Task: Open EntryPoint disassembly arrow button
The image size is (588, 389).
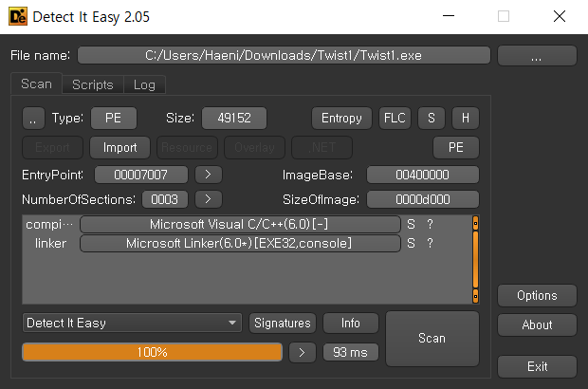Action: (209, 175)
